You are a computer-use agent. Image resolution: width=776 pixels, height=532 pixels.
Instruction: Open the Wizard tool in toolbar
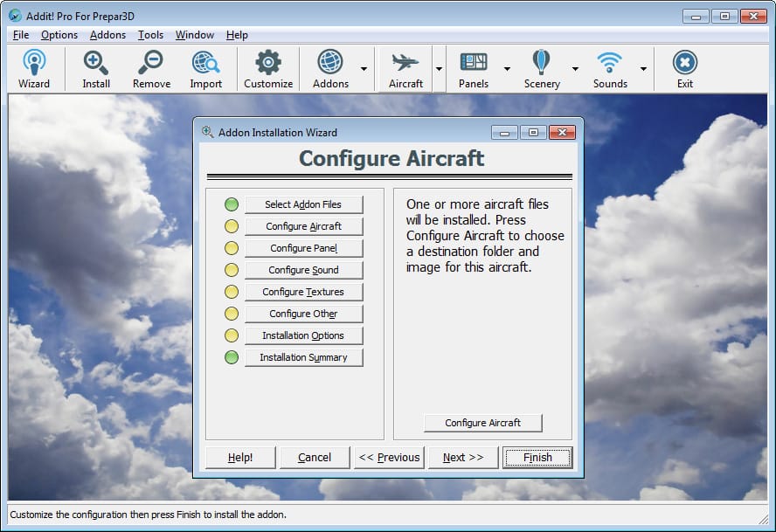(x=34, y=69)
